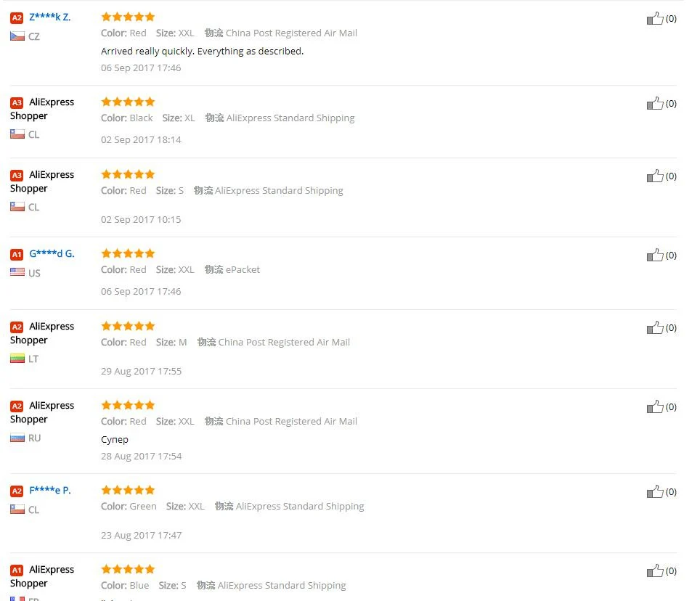This screenshot has height=601, width=700.
Task: Click the US flag icon
Action: pyautogui.click(x=17, y=273)
